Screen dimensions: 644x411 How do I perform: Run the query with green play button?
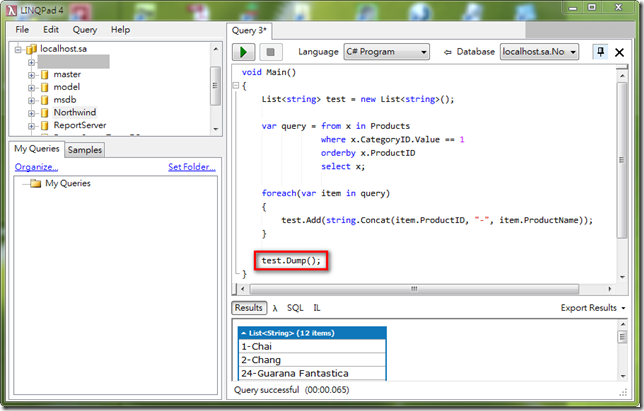tap(244, 52)
